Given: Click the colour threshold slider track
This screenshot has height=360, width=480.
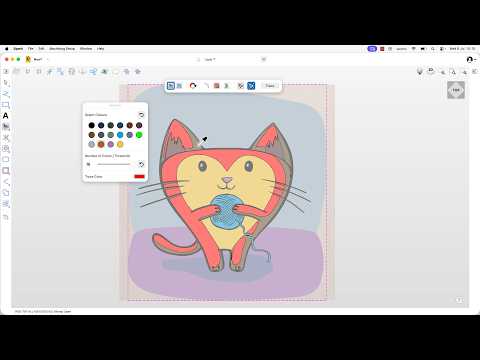Looking at the screenshot, I should [x=113, y=164].
